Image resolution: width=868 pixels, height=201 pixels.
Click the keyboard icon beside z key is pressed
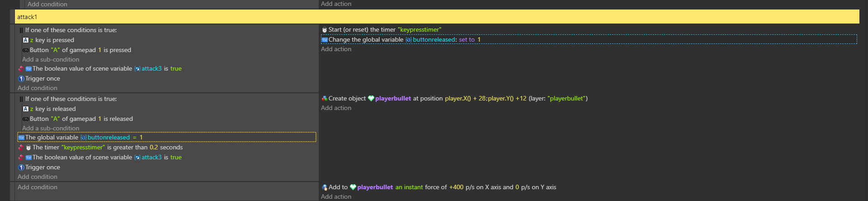coord(26,40)
